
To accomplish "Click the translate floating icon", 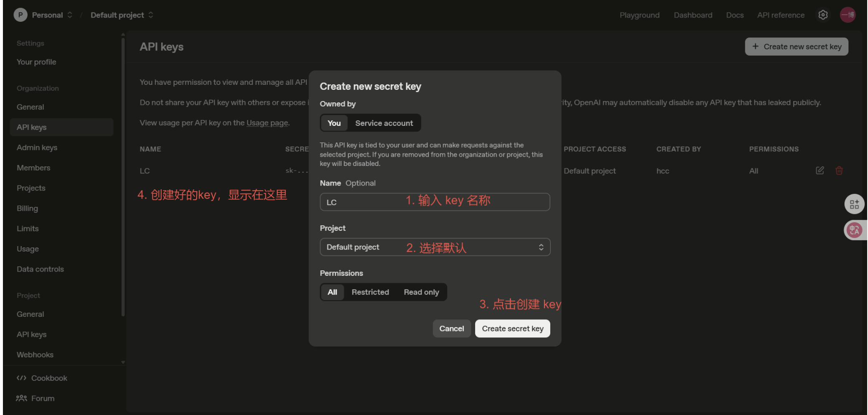I will click(854, 230).
